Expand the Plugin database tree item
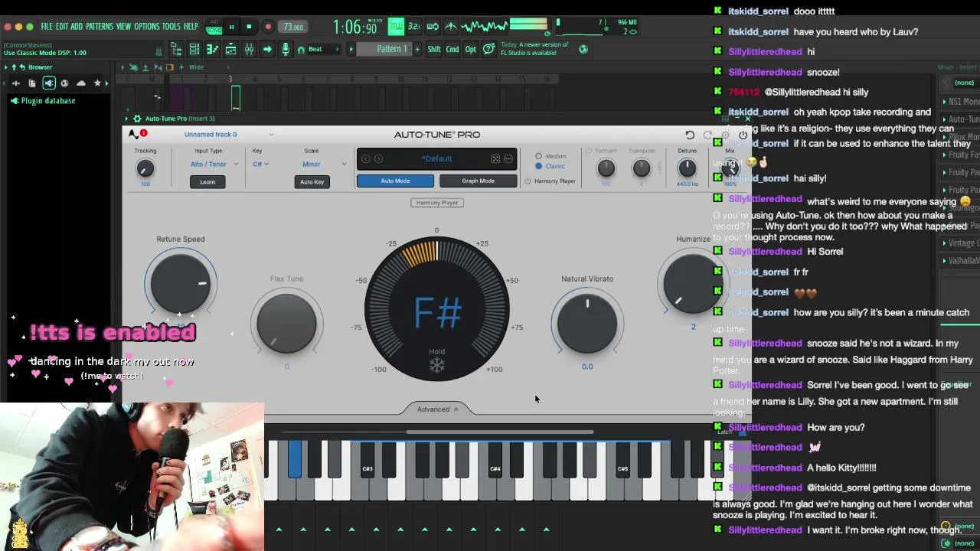Viewport: 980px width, 551px height. tap(47, 101)
